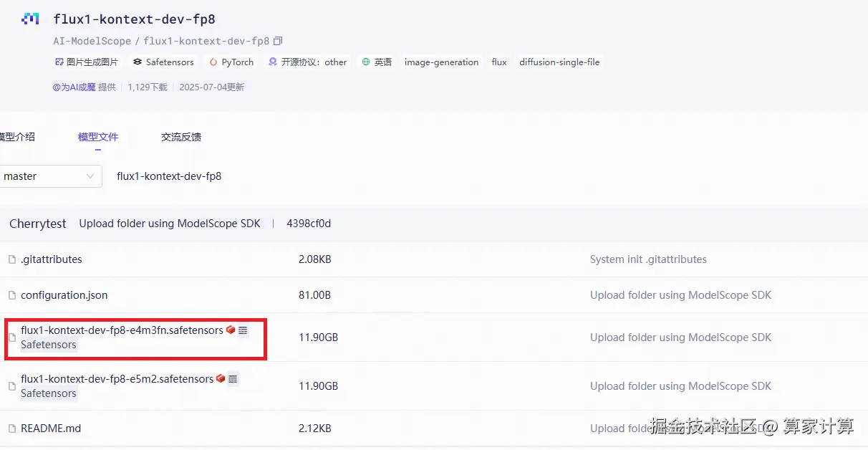
Task: Open the Cherrytest committer link
Action: point(38,224)
